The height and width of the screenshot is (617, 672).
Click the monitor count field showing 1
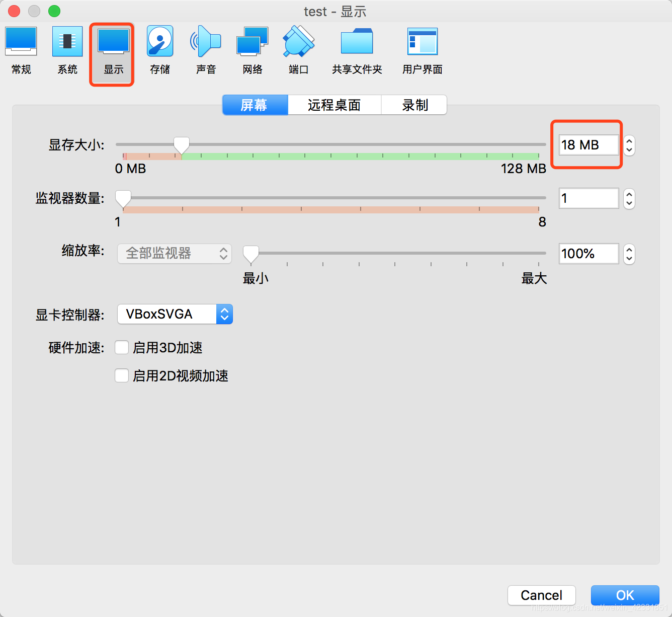(x=589, y=198)
